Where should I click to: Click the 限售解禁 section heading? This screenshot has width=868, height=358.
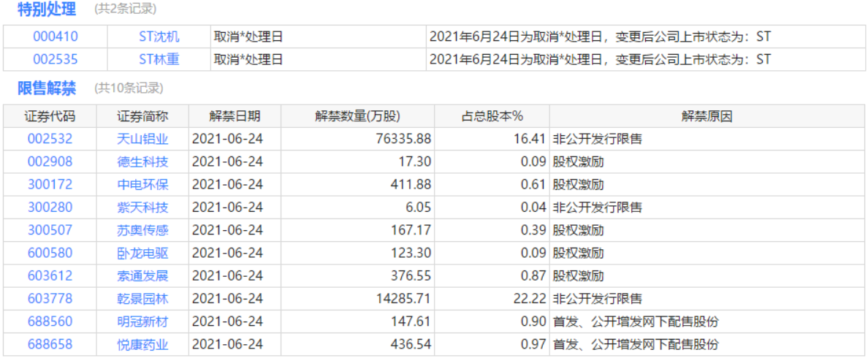point(47,88)
